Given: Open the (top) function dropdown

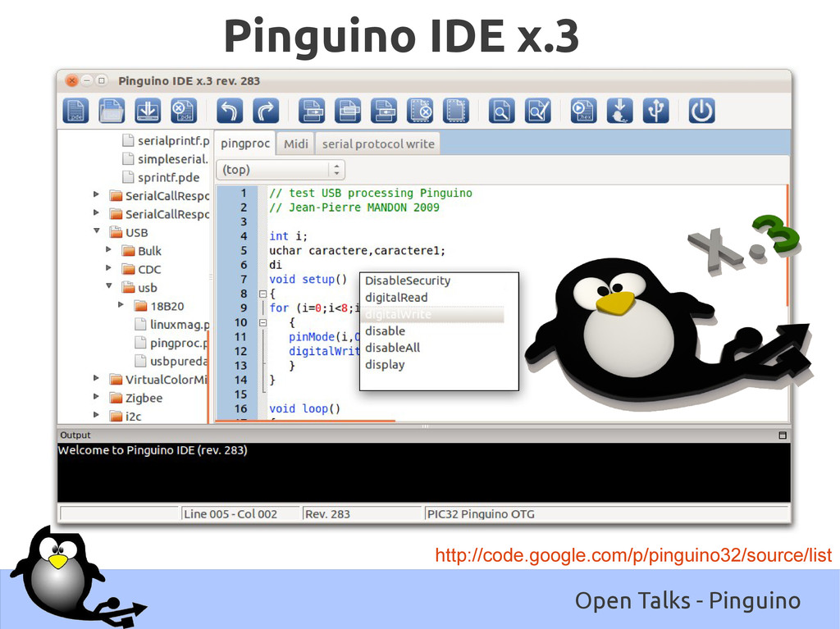Looking at the screenshot, I should (281, 170).
